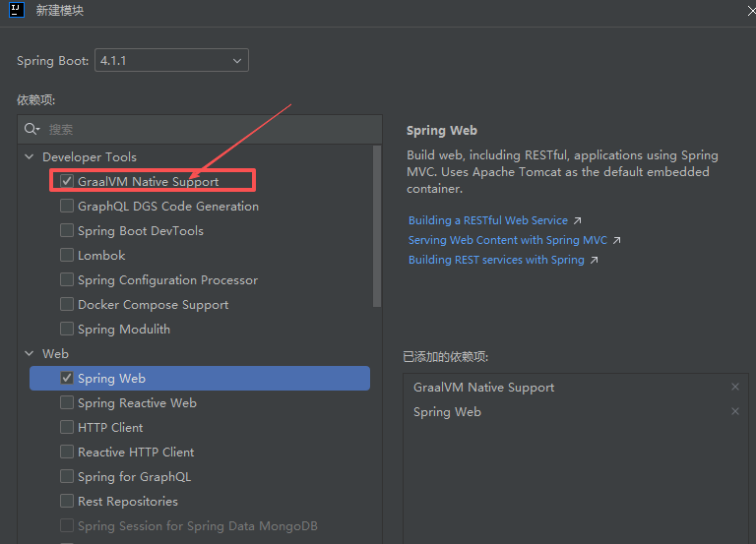Uncheck GraalVM Native Support checkbox

[x=67, y=181]
